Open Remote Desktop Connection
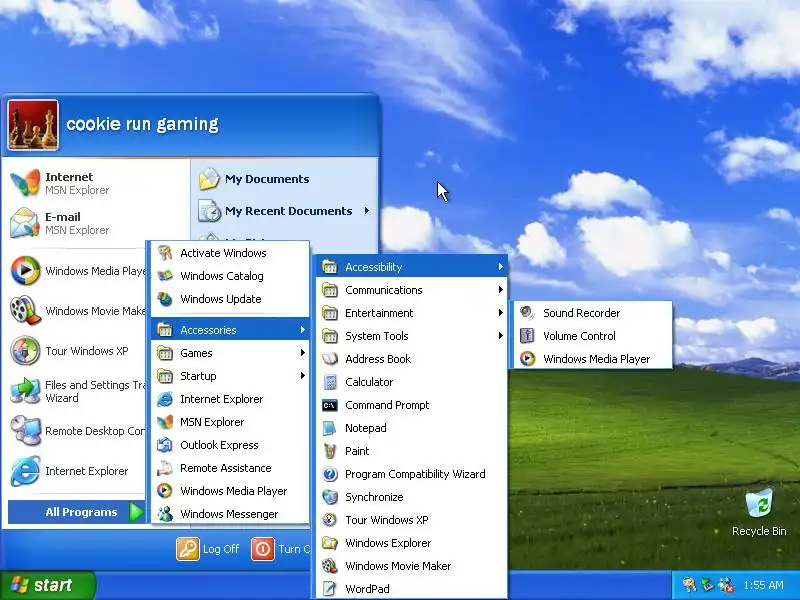 point(77,431)
